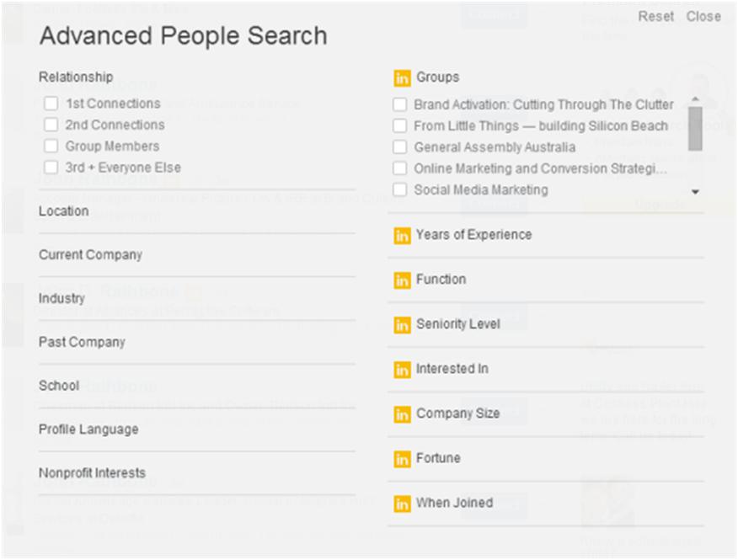Viewport: 738px width, 560px height.
Task: Expand the Profile Language section
Action: 197,429
